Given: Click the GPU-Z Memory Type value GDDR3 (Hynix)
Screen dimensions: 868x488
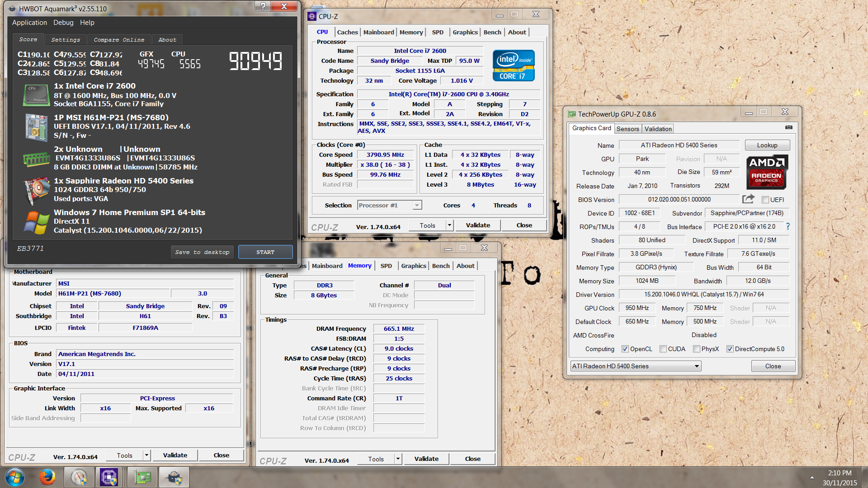Looking at the screenshot, I should tap(656, 267).
